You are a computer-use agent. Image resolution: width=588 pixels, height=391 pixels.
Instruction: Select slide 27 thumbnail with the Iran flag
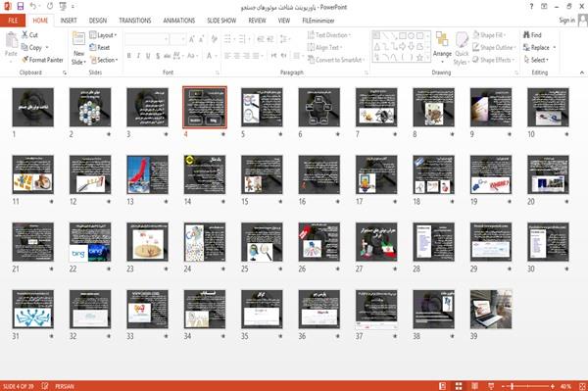[x=376, y=242]
